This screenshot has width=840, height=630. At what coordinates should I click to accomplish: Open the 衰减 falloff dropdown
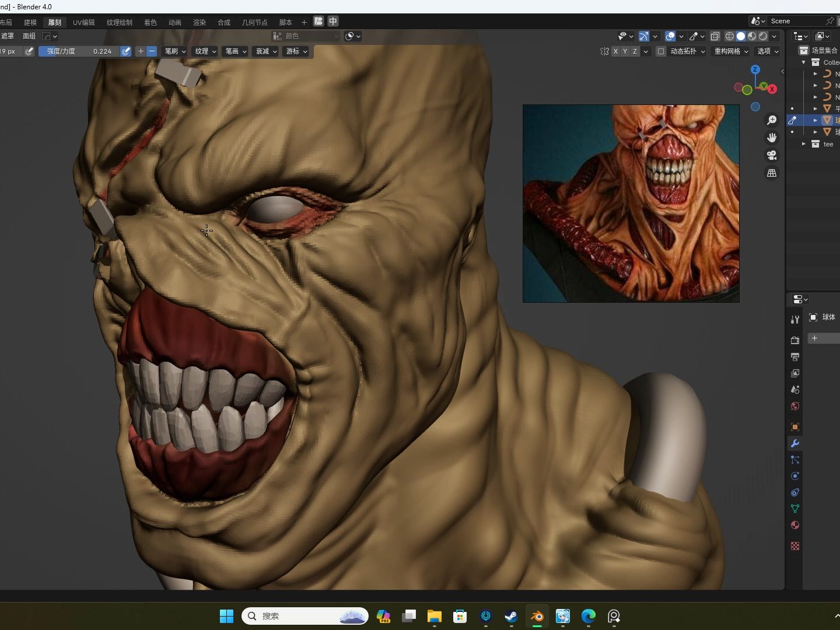point(266,51)
